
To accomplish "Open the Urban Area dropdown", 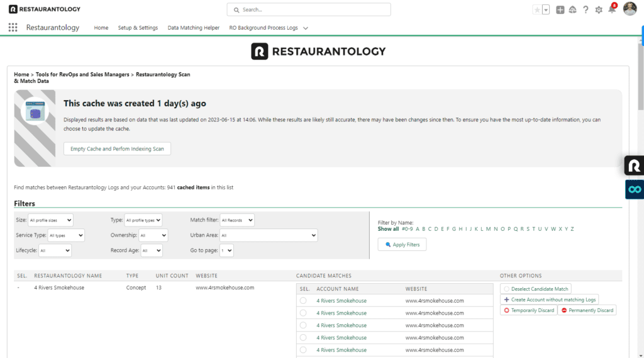I will pyautogui.click(x=269, y=235).
